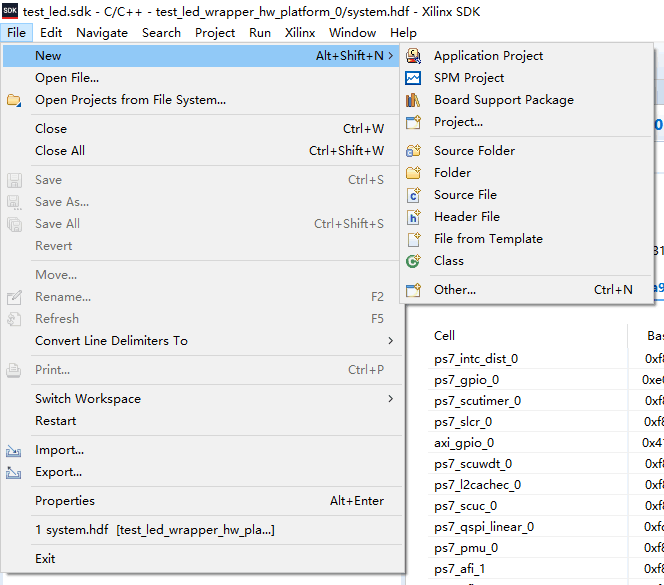Select the ps7_qspi_linear_0 cell row
Image resolution: width=664 pixels, height=585 pixels.
point(527,527)
